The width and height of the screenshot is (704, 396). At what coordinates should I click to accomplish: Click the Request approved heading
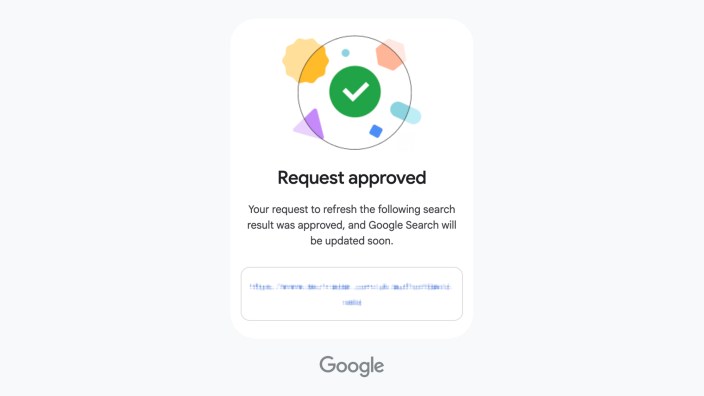[x=352, y=178]
